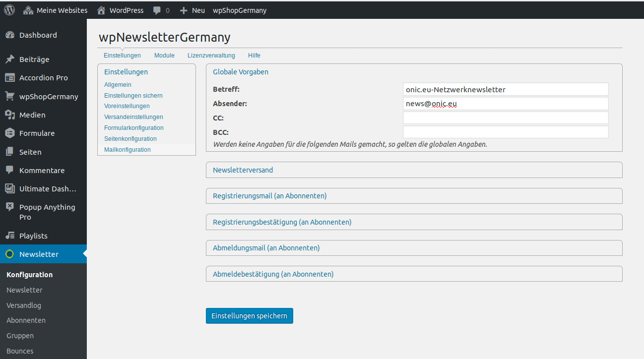Click into the Betreff input field
The width and height of the screenshot is (644, 359).
(506, 89)
